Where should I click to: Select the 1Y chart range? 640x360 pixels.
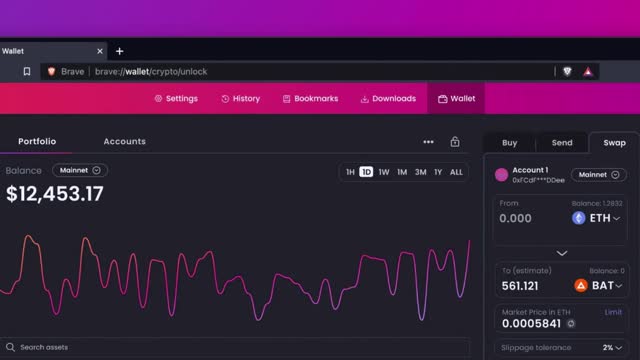(x=438, y=172)
